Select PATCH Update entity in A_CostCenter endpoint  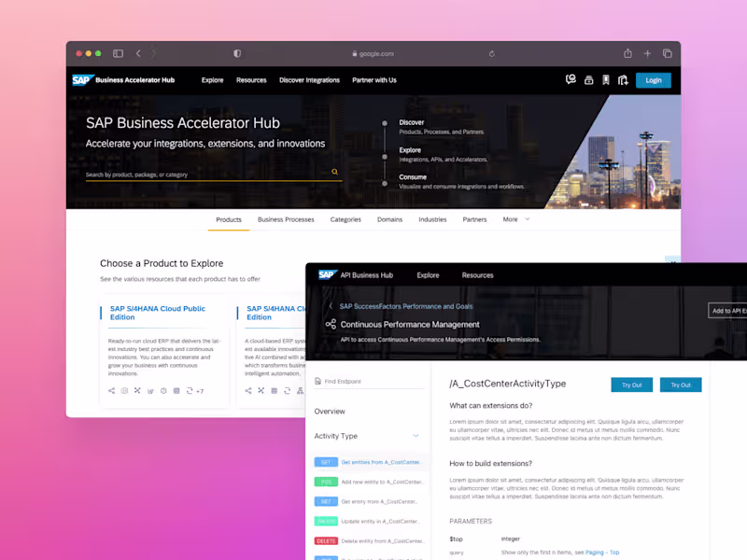coord(369,522)
